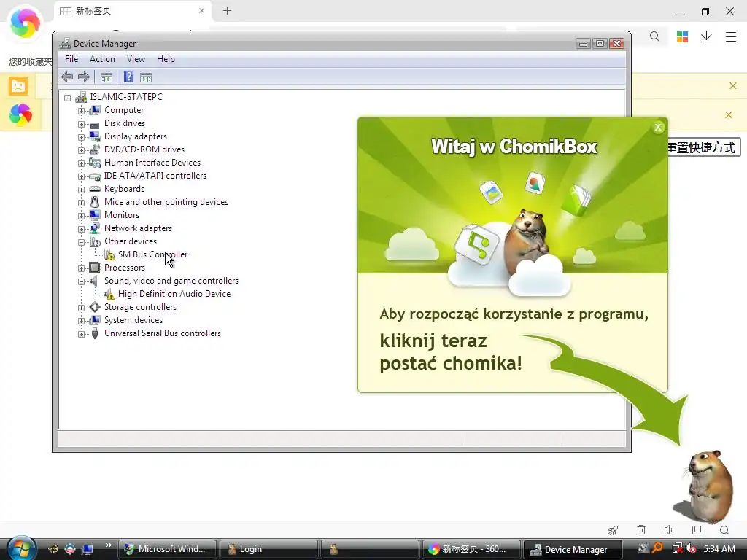Dismiss the upper yellow notification bar
The image size is (747, 560).
pyautogui.click(x=733, y=86)
